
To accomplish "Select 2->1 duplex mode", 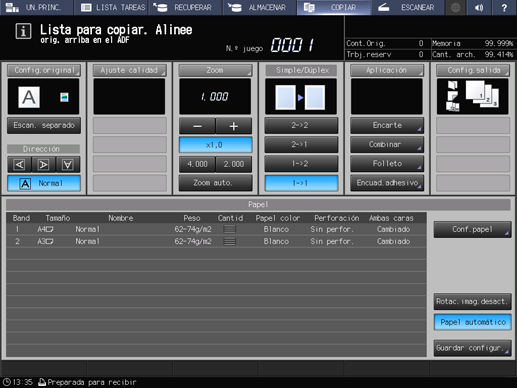I will (301, 144).
